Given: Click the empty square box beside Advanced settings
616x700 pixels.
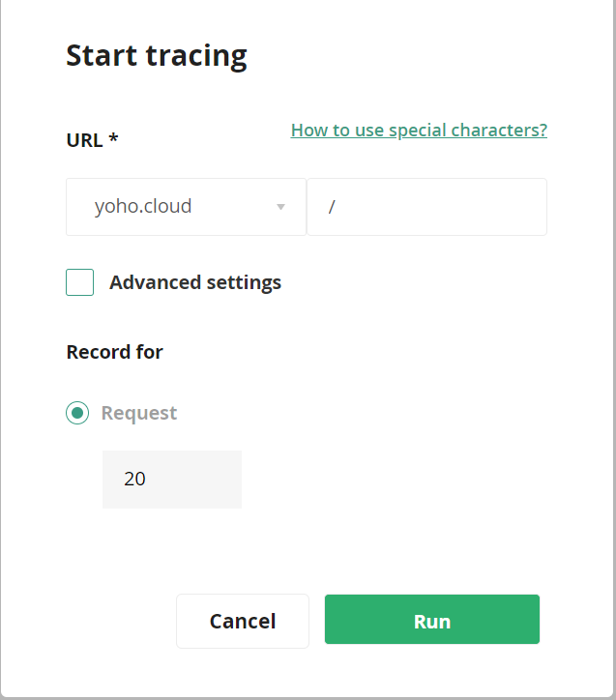Looking at the screenshot, I should 80,282.
